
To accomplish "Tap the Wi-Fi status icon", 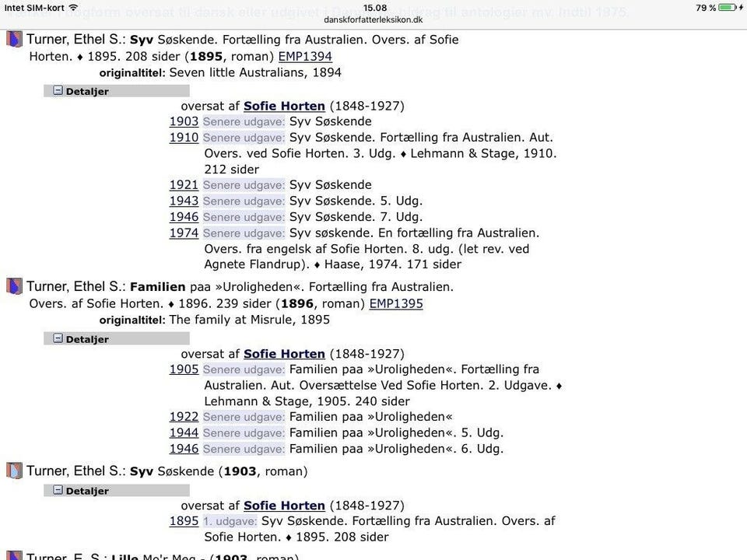I will (x=73, y=8).
